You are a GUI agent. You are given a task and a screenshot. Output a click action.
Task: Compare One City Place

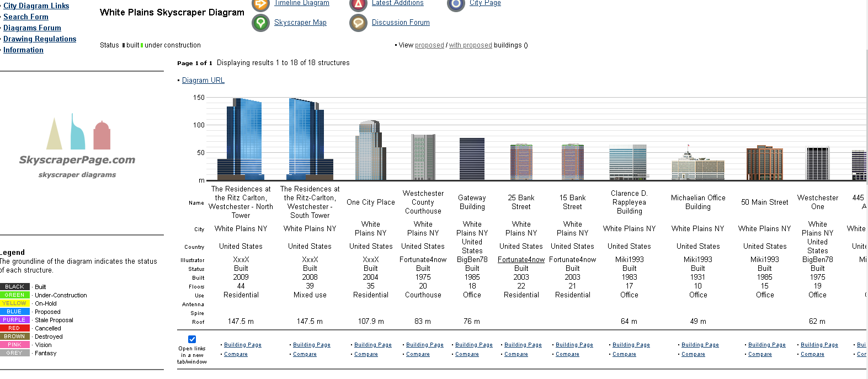click(x=366, y=354)
